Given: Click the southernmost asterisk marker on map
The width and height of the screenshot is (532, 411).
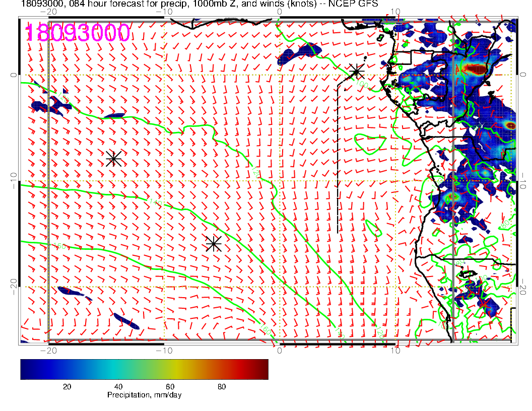Looking at the screenshot, I should [214, 243].
